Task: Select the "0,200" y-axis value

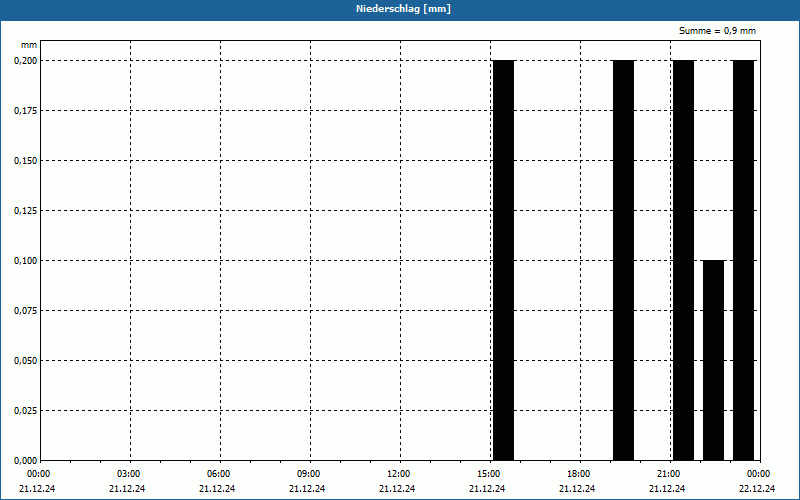Action: click(26, 61)
